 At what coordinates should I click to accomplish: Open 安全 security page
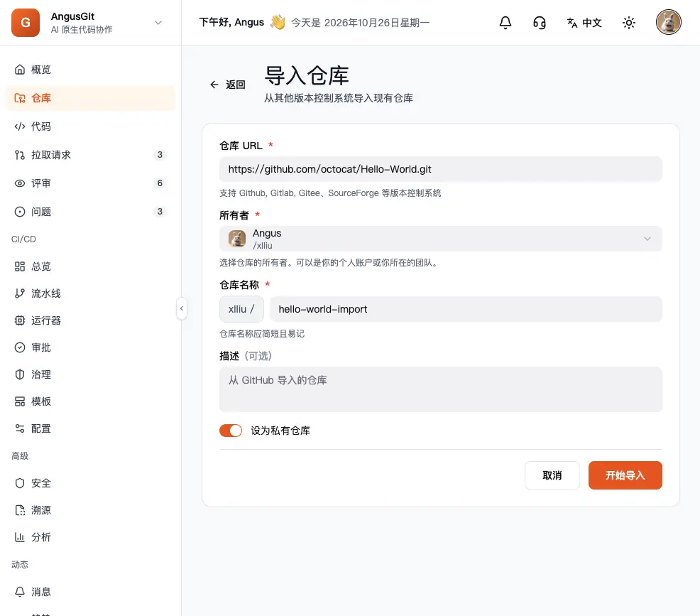point(91,483)
